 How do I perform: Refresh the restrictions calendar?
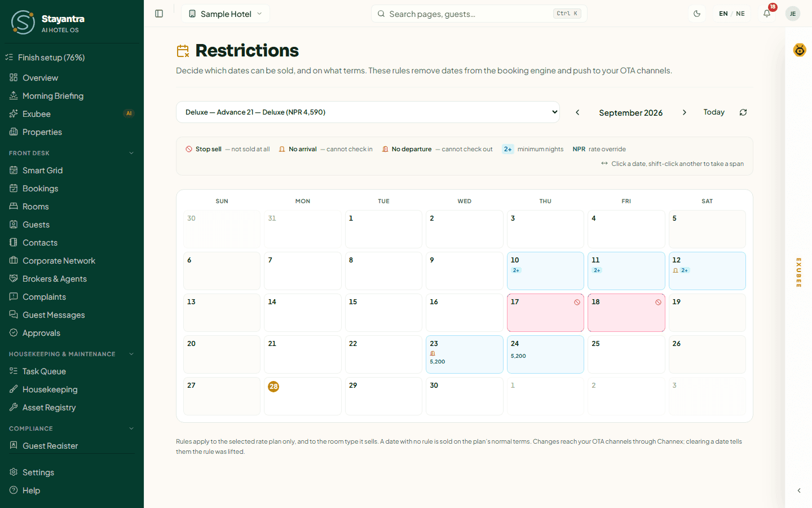tap(743, 112)
